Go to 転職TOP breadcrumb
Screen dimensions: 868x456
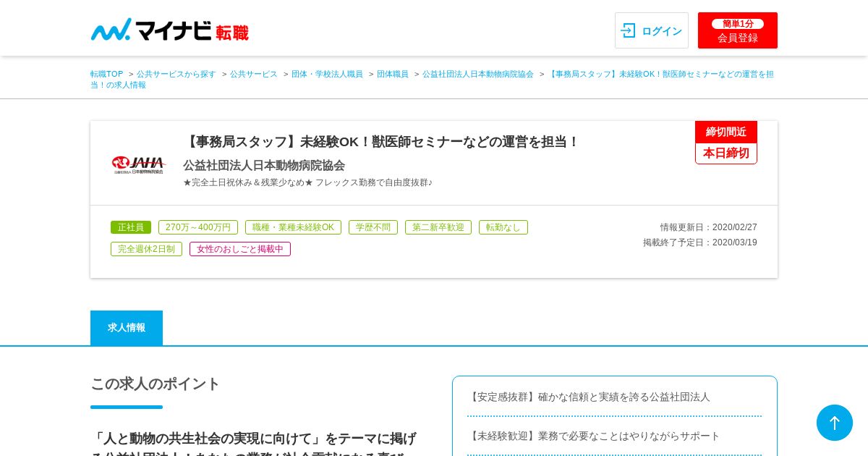pos(107,74)
